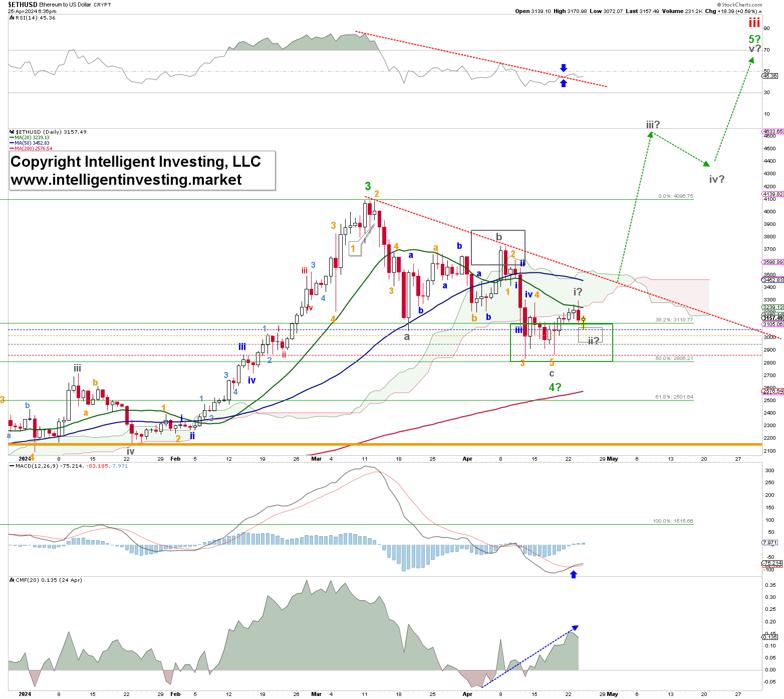
Task: Click the CMF(20) legend icon
Action: pyautogui.click(x=12, y=580)
